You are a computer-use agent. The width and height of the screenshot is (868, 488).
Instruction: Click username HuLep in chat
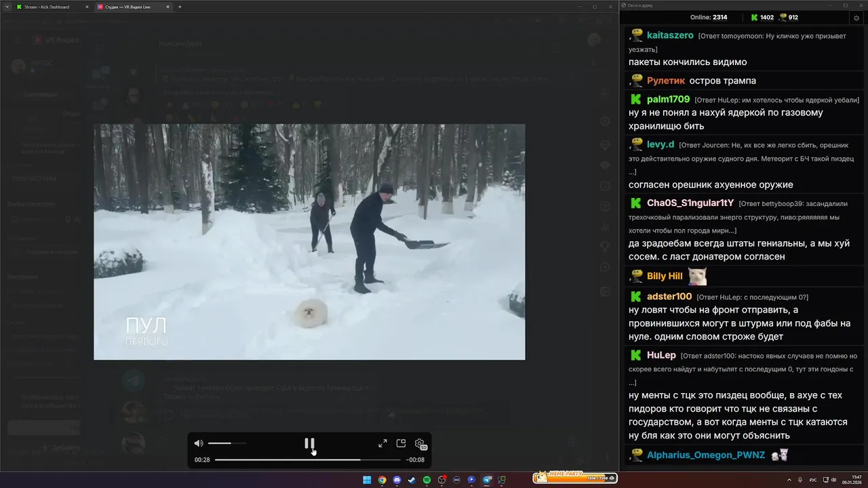(x=661, y=355)
